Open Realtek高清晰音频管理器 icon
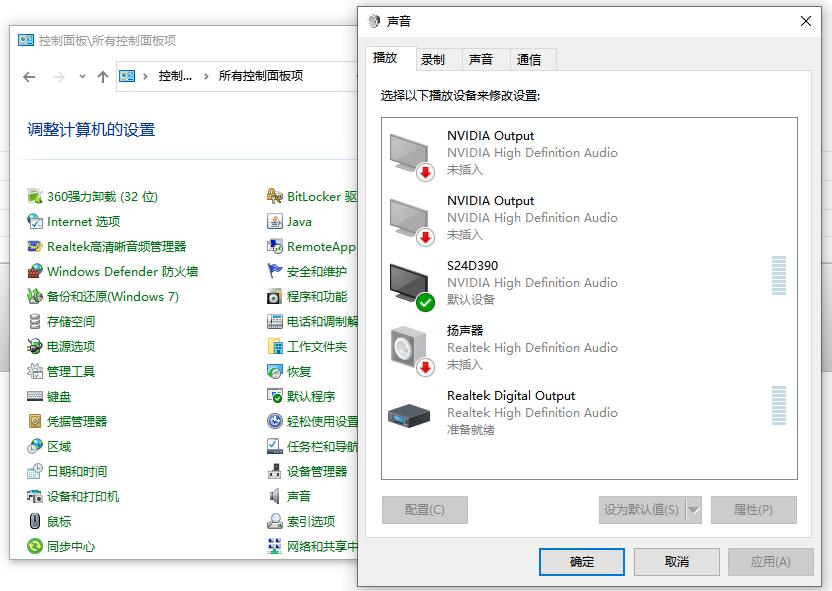Image resolution: width=832 pixels, height=591 pixels. point(34,246)
